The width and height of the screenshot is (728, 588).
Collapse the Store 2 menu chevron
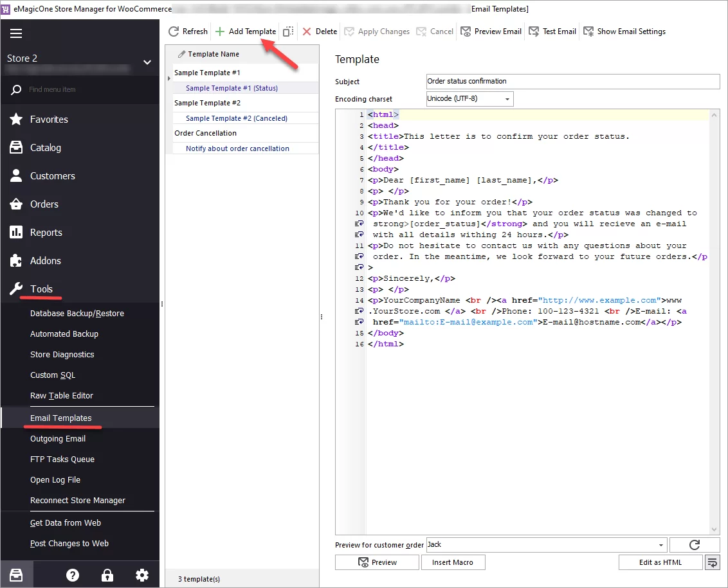pos(147,63)
